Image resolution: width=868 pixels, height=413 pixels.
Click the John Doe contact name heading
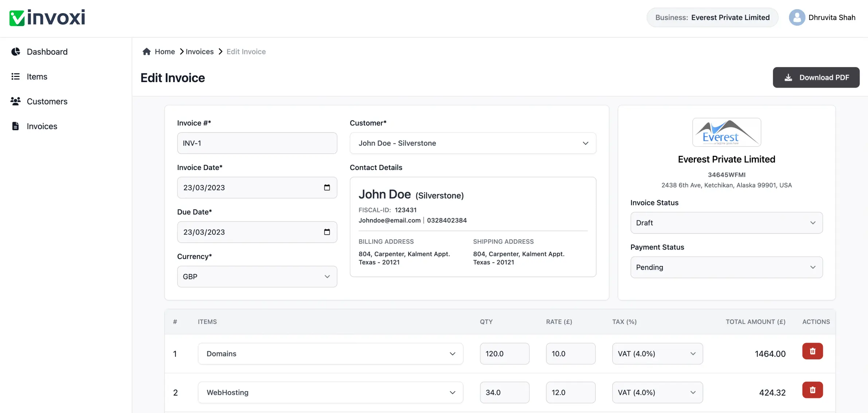384,194
